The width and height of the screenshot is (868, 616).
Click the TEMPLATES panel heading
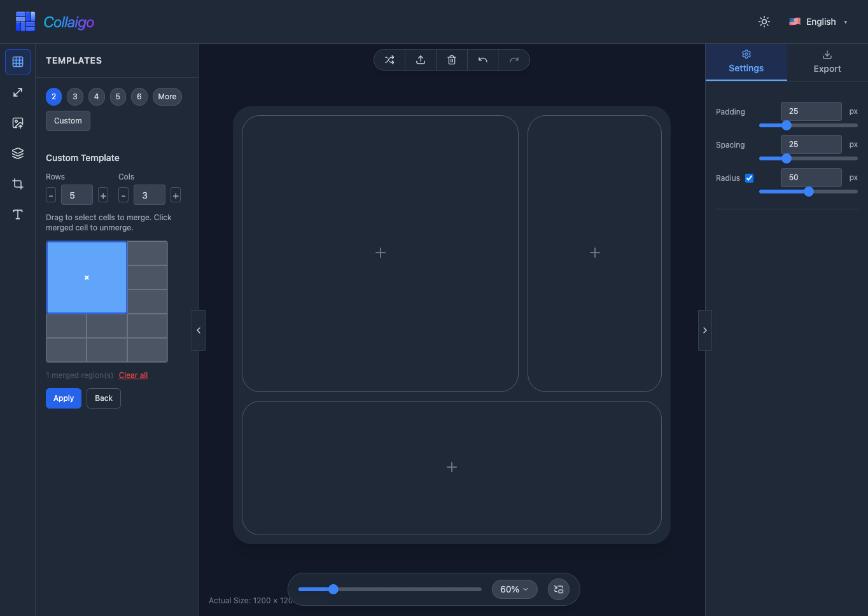(74, 60)
